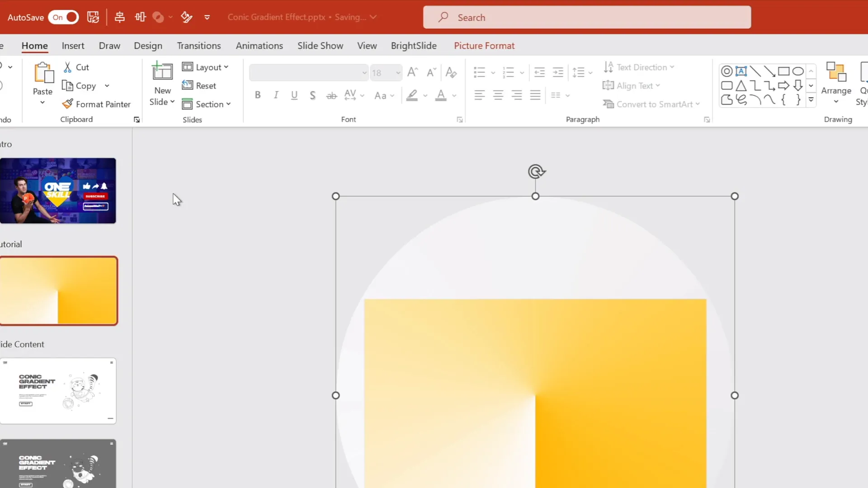
Task: Switch to the Slide Show tab
Action: pos(320,46)
